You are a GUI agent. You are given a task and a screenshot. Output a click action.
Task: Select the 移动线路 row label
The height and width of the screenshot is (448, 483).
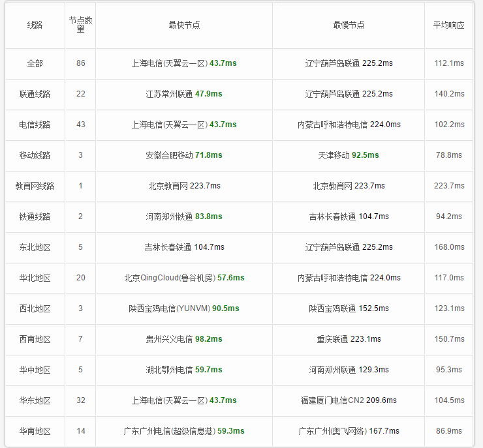35,155
